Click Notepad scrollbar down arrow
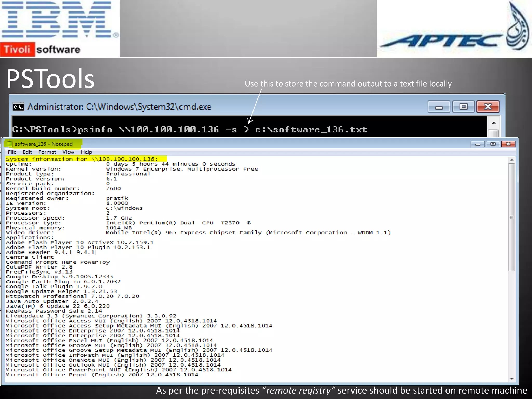Viewport: 532px width, 399px height. [x=511, y=379]
